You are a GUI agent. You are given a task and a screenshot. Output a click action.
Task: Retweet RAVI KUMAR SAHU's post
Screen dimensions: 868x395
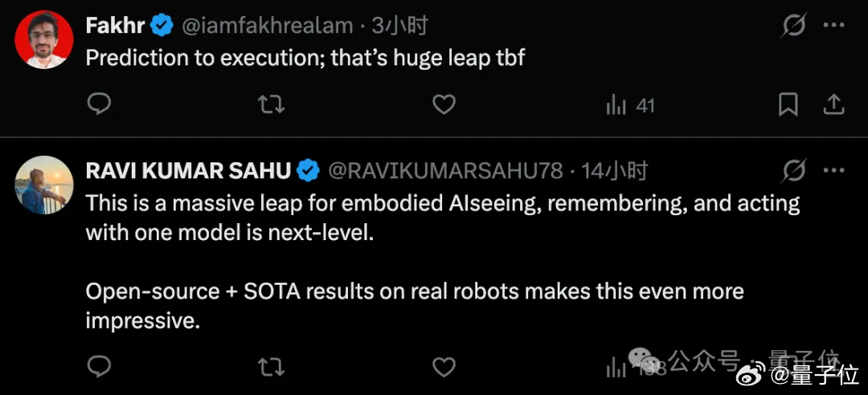point(271,367)
